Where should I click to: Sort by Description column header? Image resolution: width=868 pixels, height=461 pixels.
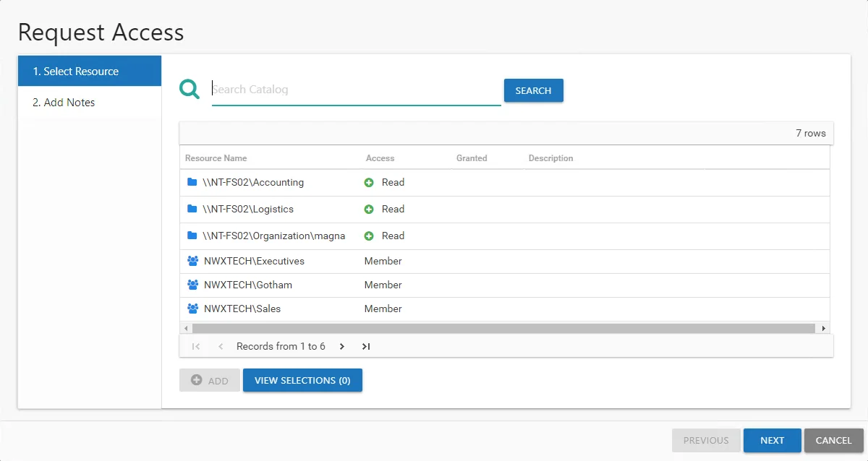tap(550, 158)
